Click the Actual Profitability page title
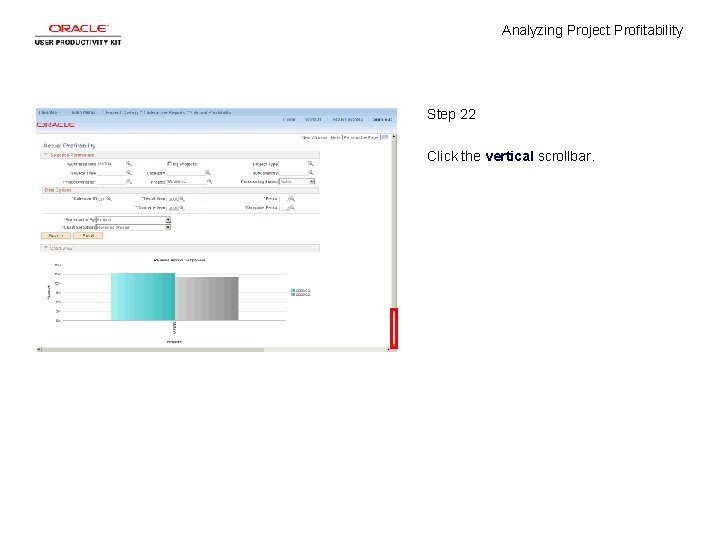Screen dimensions: 720x540 pos(69,145)
